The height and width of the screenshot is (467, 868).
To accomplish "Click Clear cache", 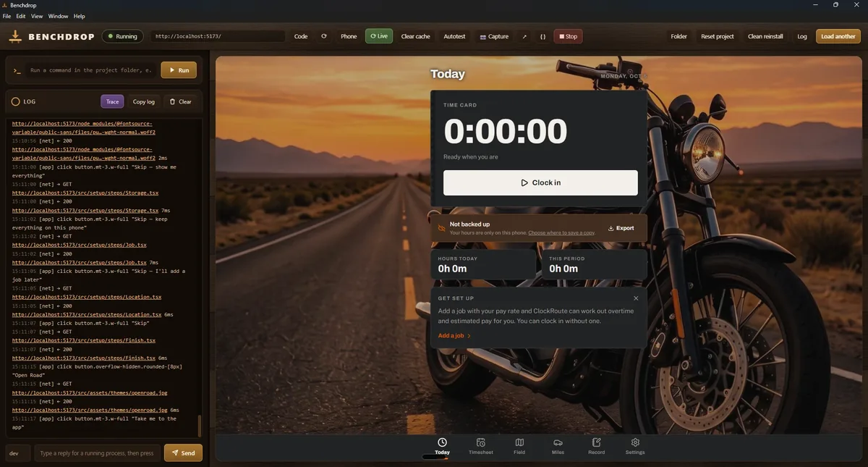I will [416, 36].
